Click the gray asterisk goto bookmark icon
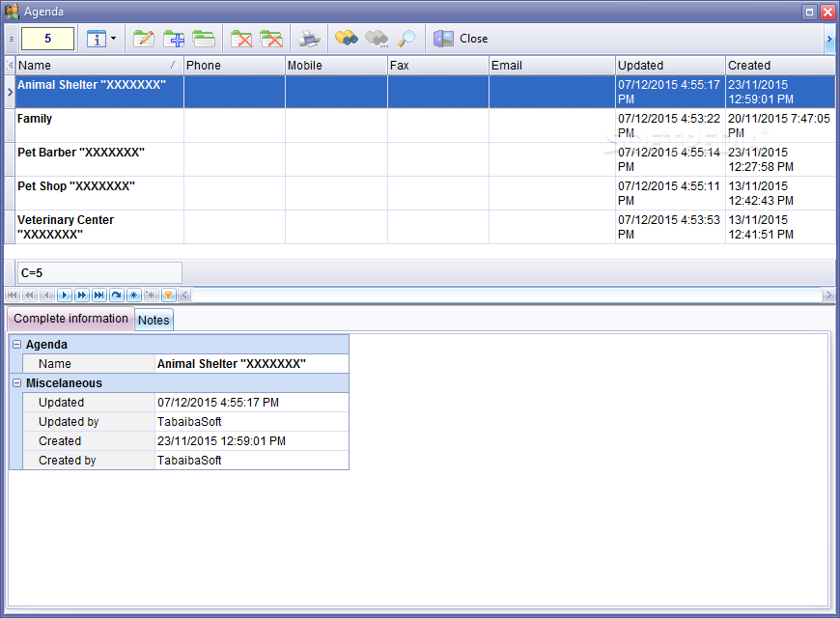Screen dimensions: 840x618 tap(151, 295)
